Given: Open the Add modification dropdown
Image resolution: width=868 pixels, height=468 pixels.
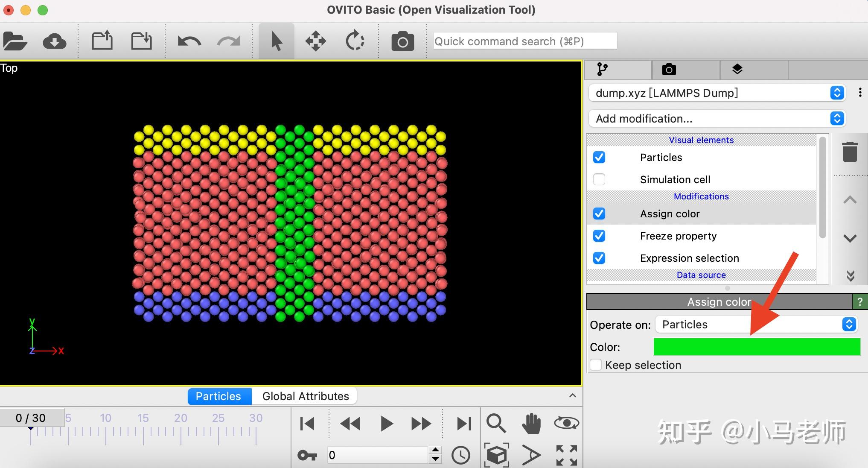Looking at the screenshot, I should [717, 118].
